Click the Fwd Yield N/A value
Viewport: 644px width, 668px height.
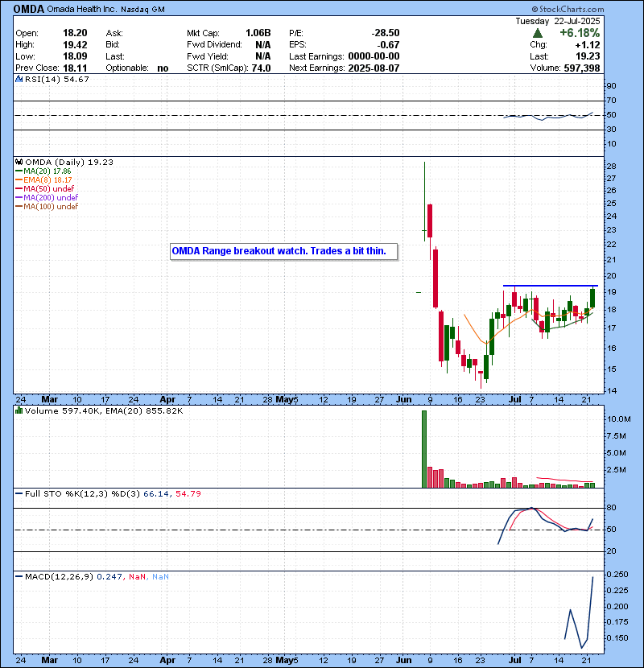click(x=263, y=56)
